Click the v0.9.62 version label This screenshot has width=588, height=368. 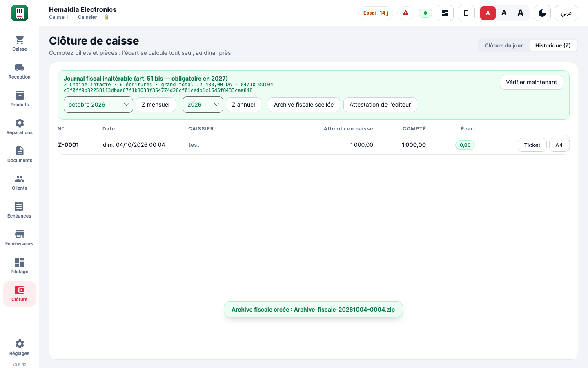[20, 364]
